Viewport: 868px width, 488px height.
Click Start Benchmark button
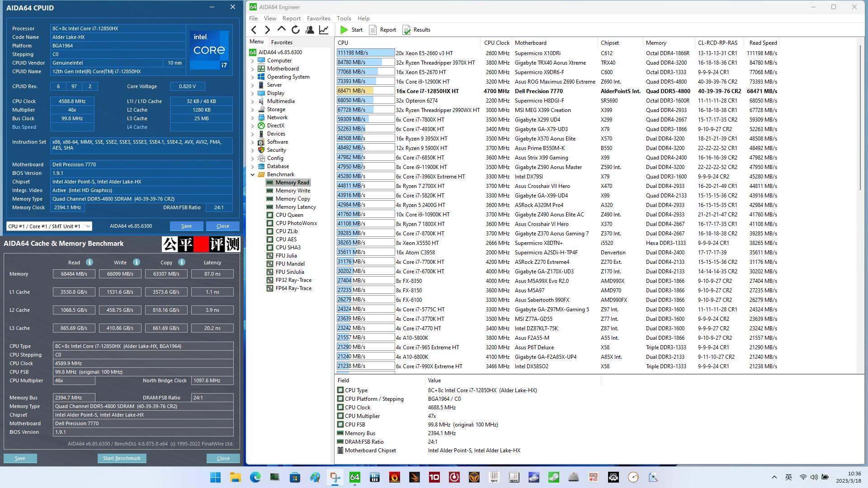click(x=122, y=458)
